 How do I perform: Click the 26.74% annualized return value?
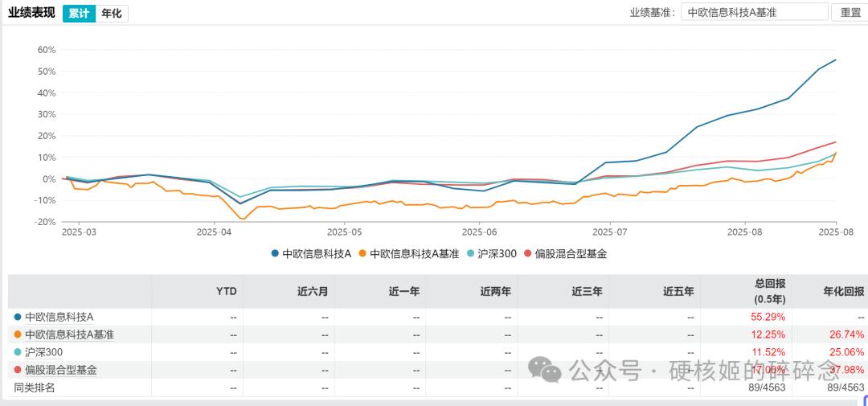pyautogui.click(x=849, y=334)
